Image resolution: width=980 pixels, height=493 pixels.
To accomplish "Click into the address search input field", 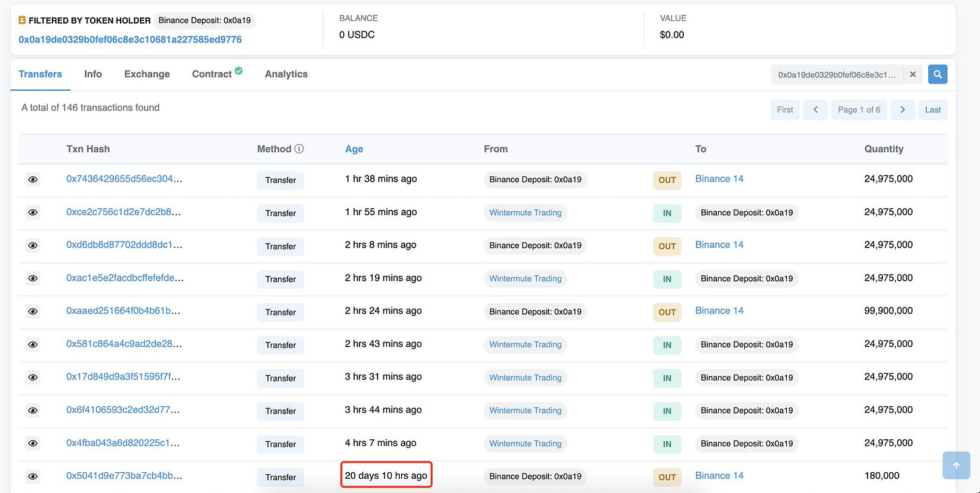I will [837, 75].
